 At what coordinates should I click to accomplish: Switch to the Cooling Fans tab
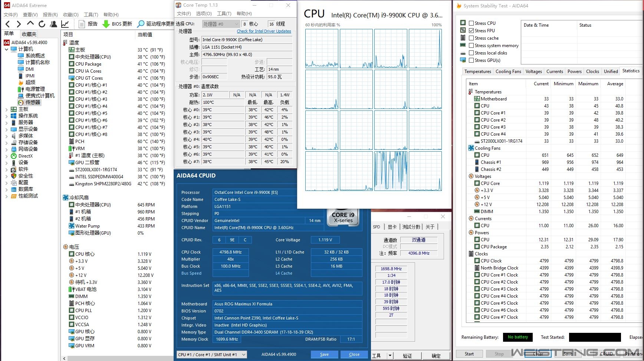(508, 72)
